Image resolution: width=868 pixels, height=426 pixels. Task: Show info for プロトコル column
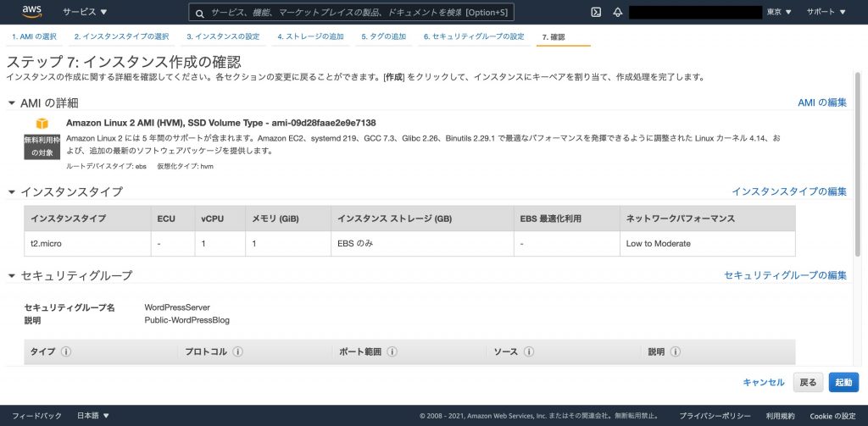[237, 351]
